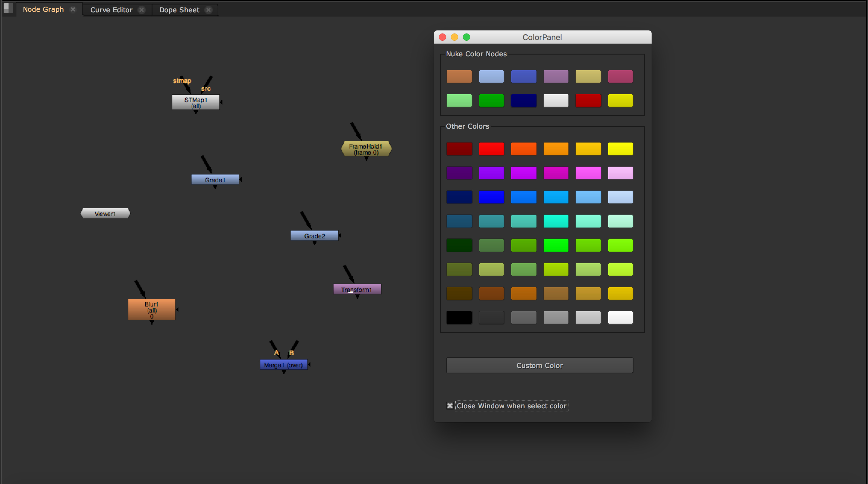The width and height of the screenshot is (868, 484).
Task: Select the STMap1 node
Action: click(x=195, y=102)
